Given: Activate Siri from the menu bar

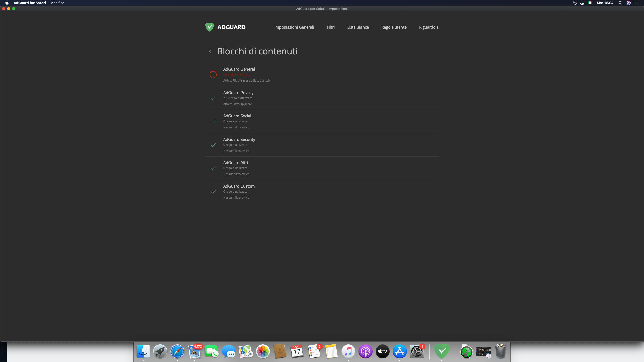Looking at the screenshot, I should tap(628, 3).
